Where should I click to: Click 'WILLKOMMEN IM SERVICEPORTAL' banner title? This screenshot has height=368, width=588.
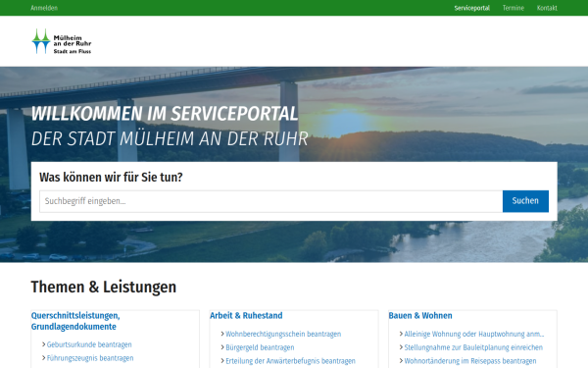click(165, 114)
